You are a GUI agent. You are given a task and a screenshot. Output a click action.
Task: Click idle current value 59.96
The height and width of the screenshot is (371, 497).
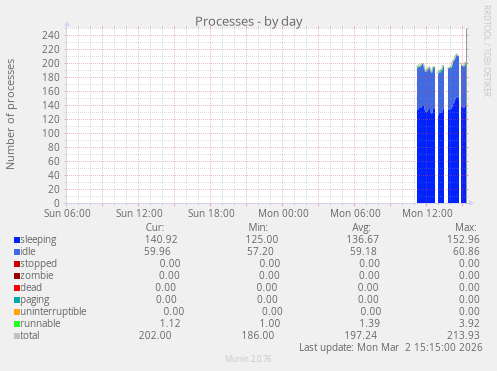point(157,251)
